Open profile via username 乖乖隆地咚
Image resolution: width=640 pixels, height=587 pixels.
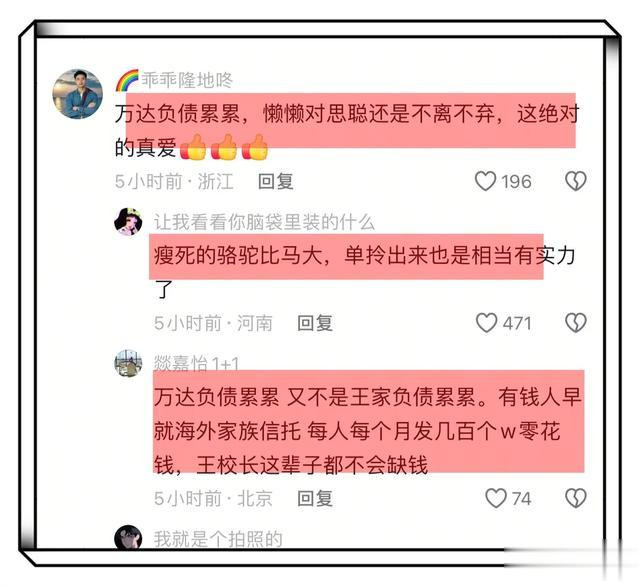point(187,80)
